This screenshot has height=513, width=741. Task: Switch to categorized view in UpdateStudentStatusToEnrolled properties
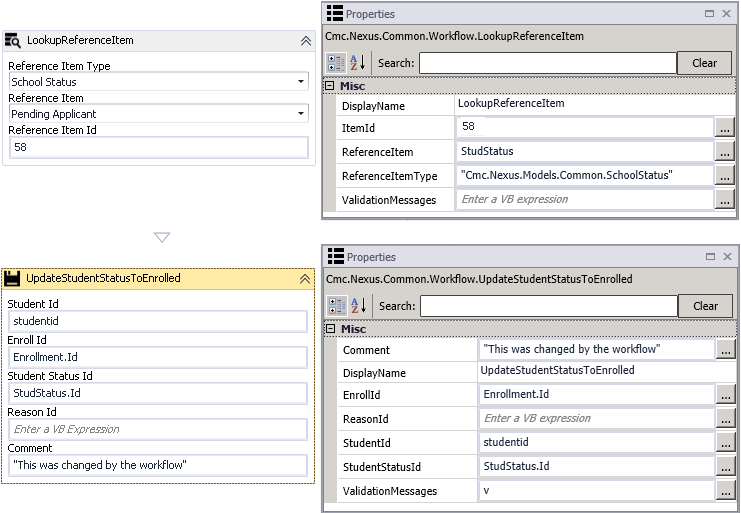(x=337, y=306)
